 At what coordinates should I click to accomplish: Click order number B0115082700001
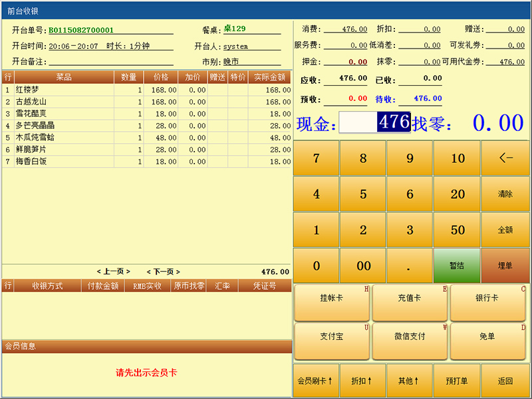[x=81, y=30]
